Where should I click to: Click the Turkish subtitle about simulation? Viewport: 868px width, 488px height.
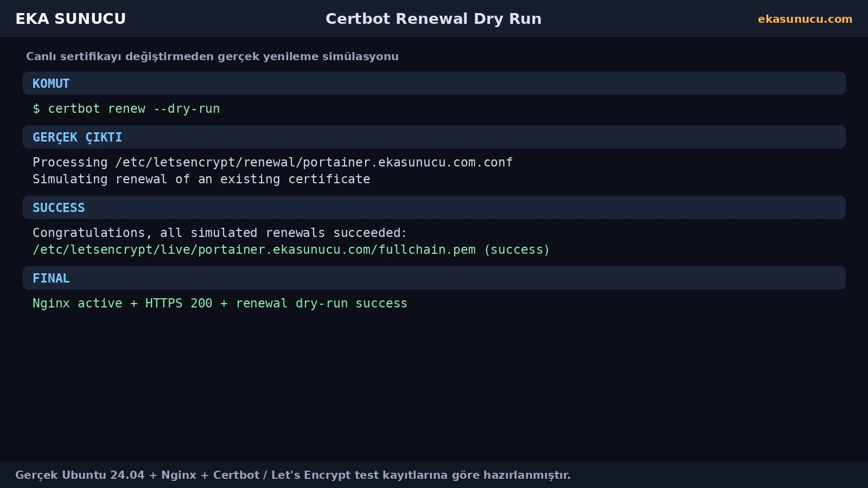click(x=212, y=56)
